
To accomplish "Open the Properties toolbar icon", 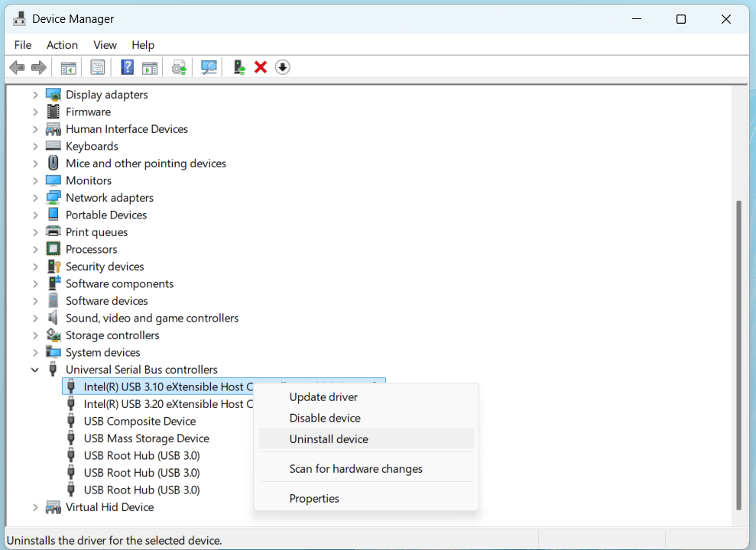I will point(97,67).
